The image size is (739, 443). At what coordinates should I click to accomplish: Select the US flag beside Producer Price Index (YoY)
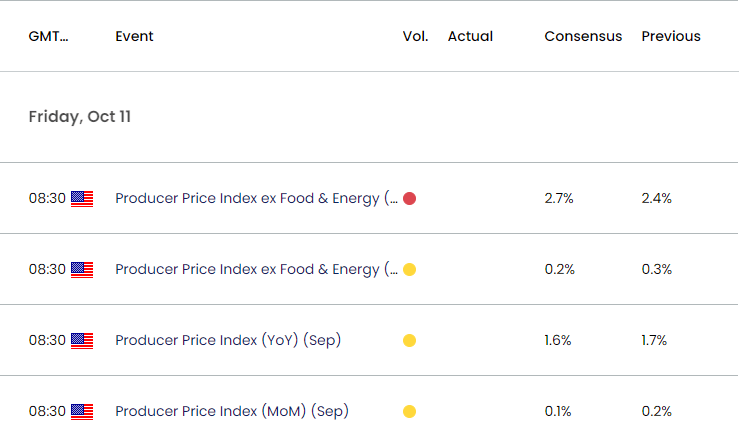pyautogui.click(x=82, y=341)
